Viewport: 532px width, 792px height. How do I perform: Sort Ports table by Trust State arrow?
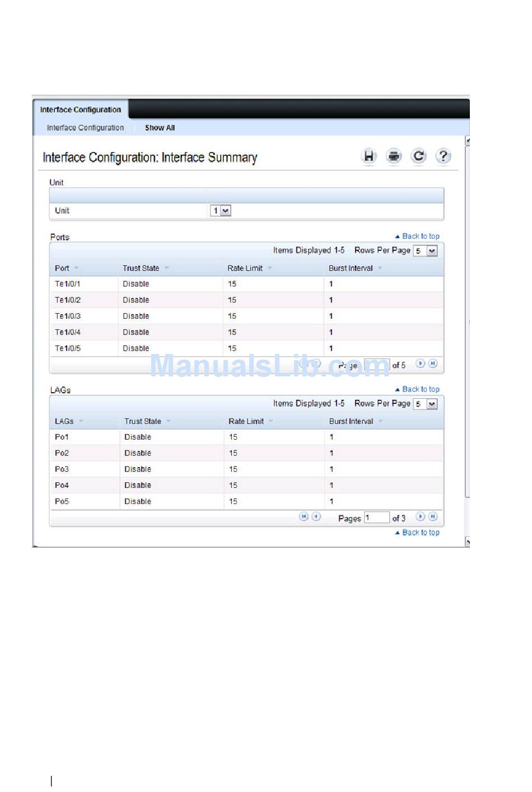click(166, 268)
